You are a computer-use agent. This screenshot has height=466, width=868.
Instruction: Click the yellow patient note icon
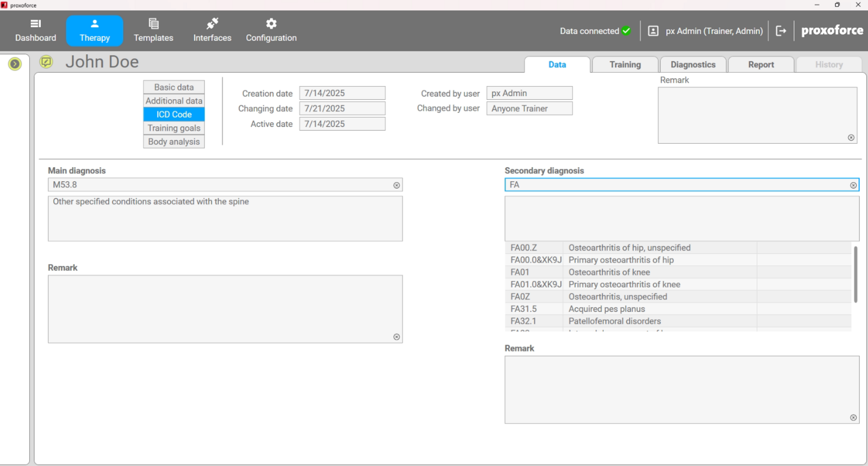(46, 62)
